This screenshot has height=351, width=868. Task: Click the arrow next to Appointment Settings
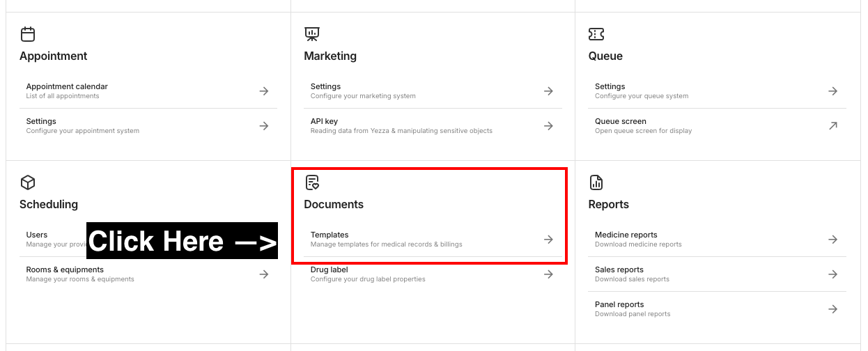pos(264,126)
